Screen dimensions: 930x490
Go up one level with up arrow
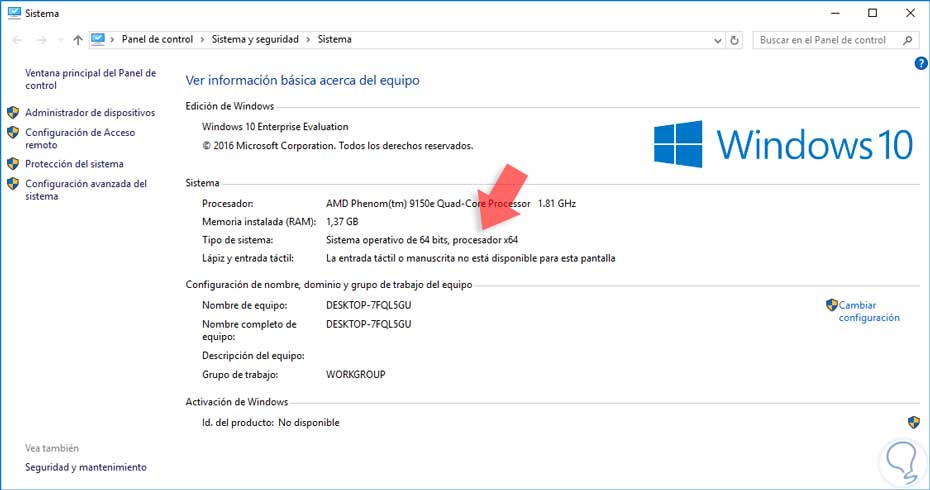78,40
